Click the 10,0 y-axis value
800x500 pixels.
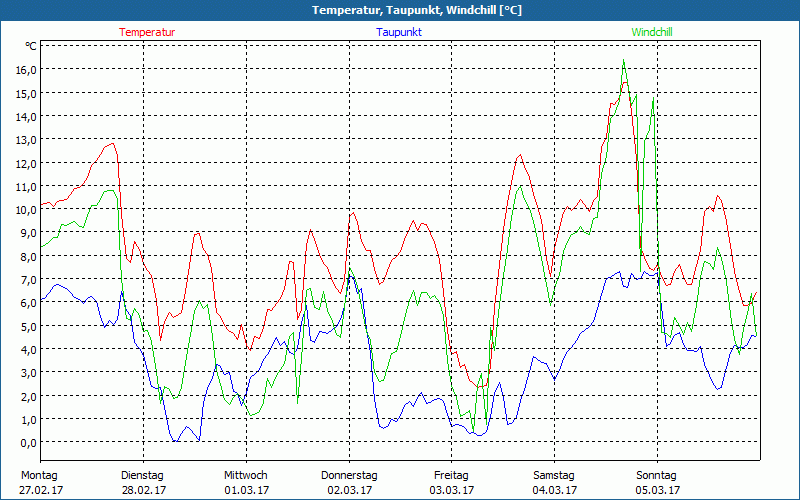[25, 209]
